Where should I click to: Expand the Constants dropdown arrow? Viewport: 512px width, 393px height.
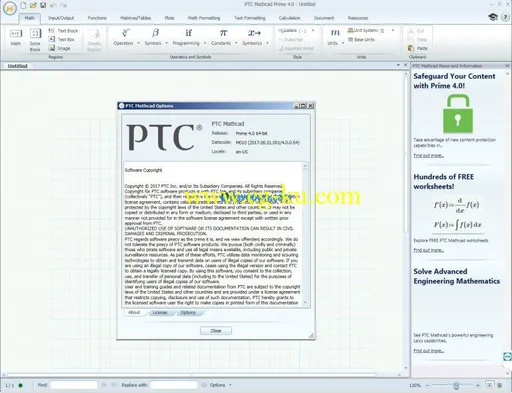236,43
